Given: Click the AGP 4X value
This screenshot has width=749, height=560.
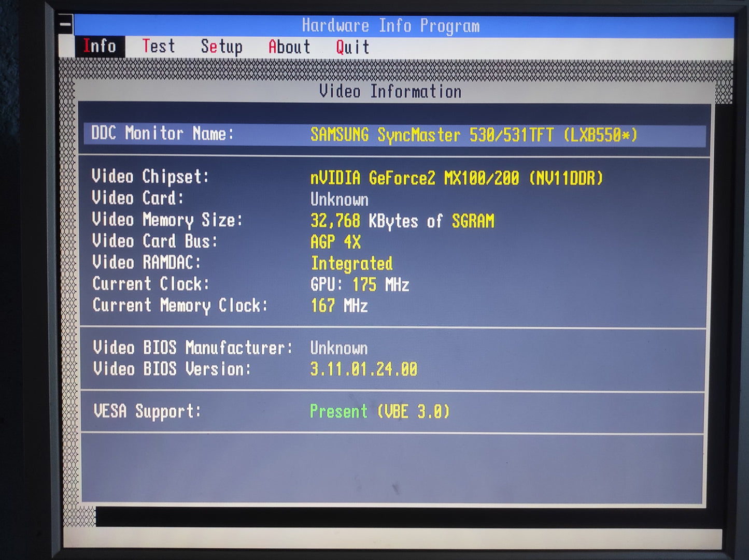Looking at the screenshot, I should pos(335,242).
